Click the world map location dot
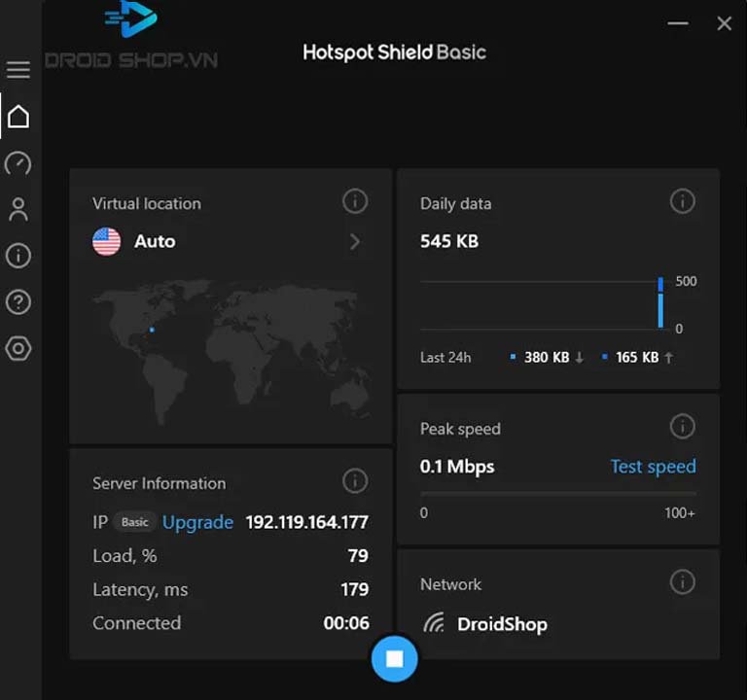Image resolution: width=747 pixels, height=700 pixels. click(152, 330)
